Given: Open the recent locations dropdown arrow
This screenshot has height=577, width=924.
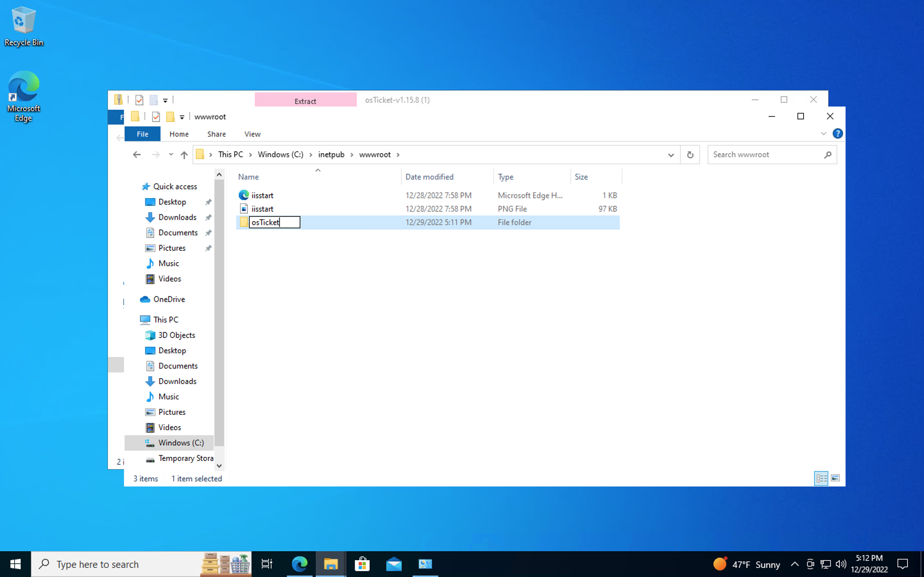Looking at the screenshot, I should (x=171, y=155).
